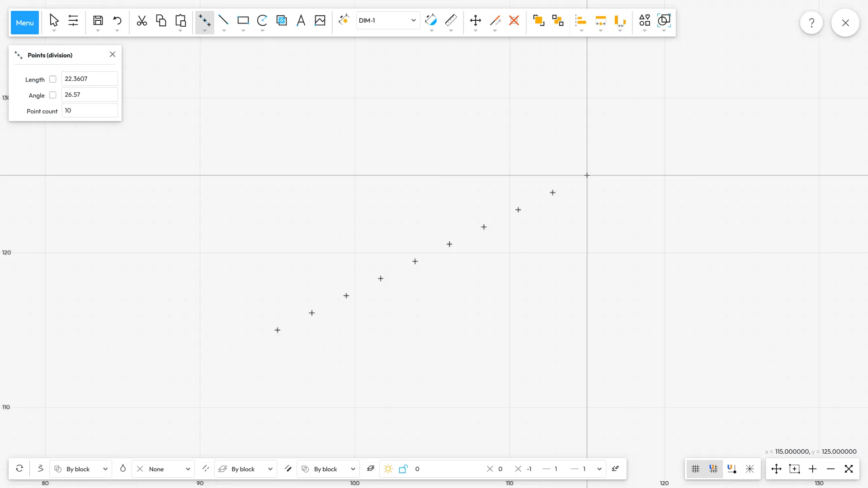Open the blue Menu button
The width and height of the screenshot is (868, 488).
click(24, 23)
